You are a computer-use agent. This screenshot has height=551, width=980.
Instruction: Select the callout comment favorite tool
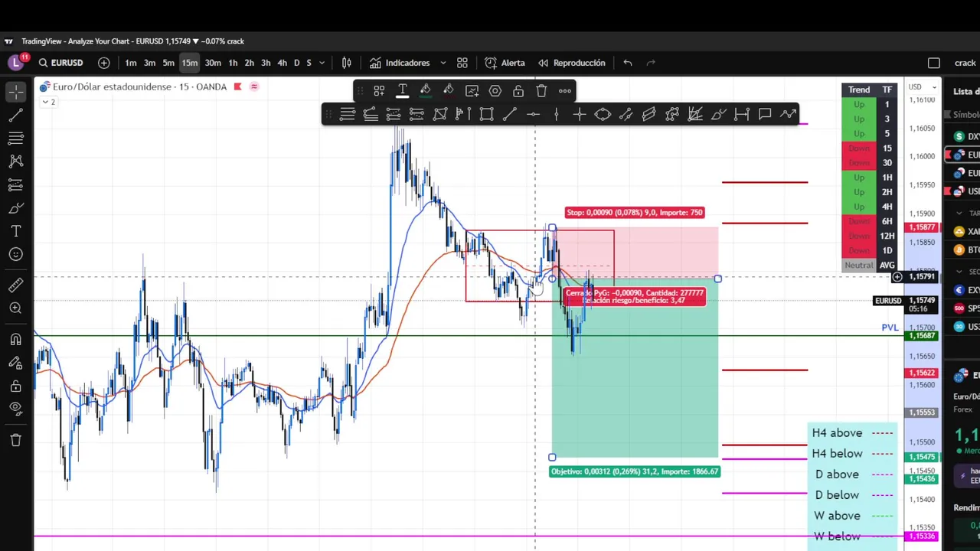[x=765, y=115]
